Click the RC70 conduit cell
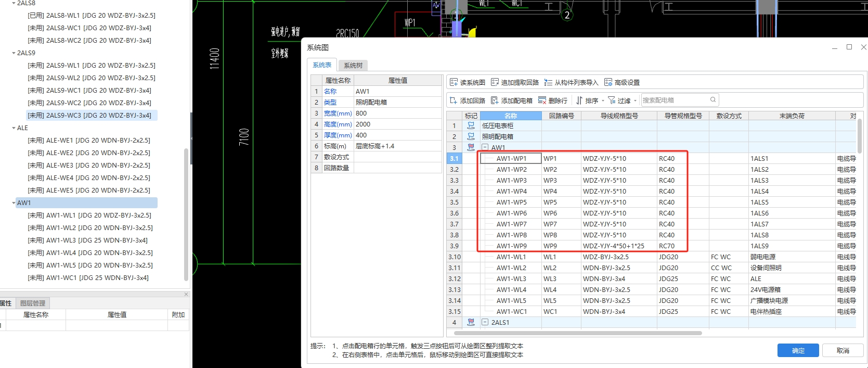 pyautogui.click(x=683, y=246)
